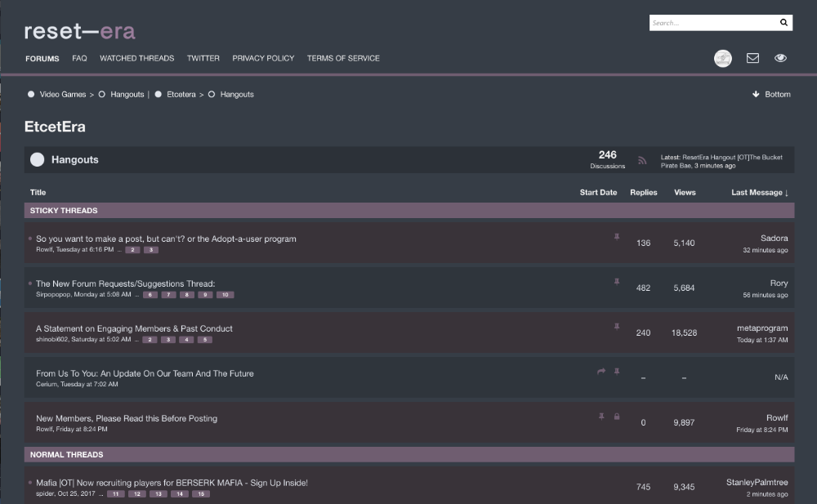Click pin icon on Statement thread
The image size is (817, 504).
[616, 326]
